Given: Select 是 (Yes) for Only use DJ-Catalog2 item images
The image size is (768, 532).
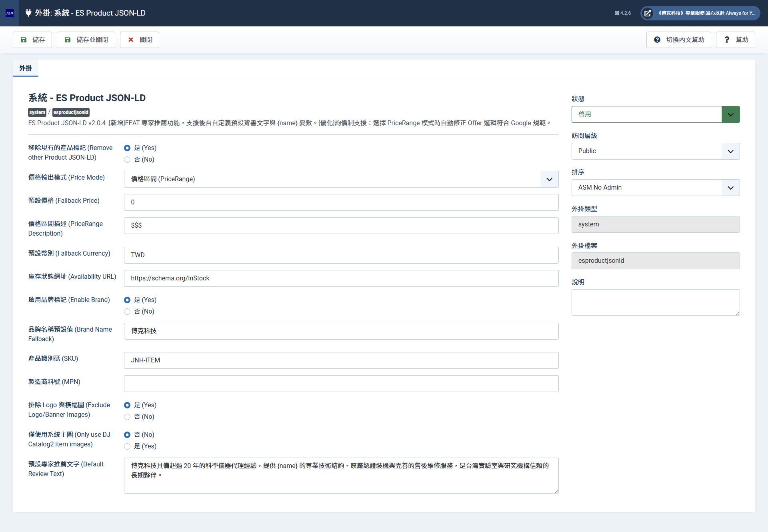Looking at the screenshot, I should click(x=127, y=446).
